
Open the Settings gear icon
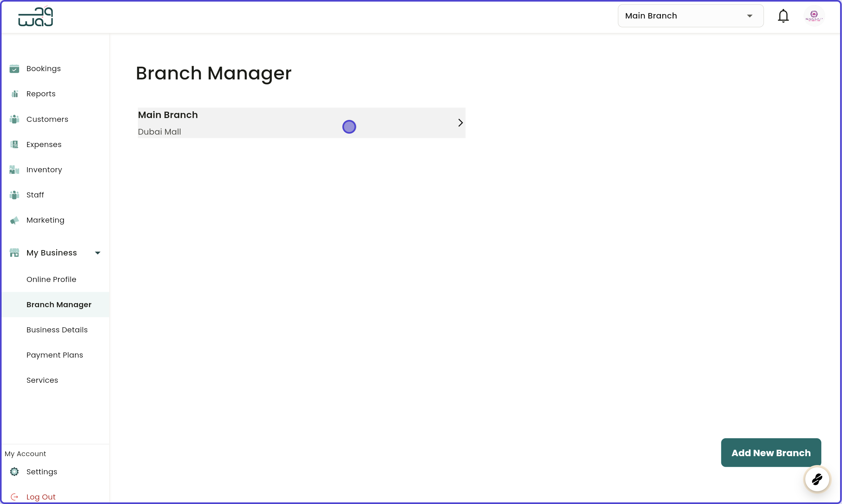(x=14, y=472)
